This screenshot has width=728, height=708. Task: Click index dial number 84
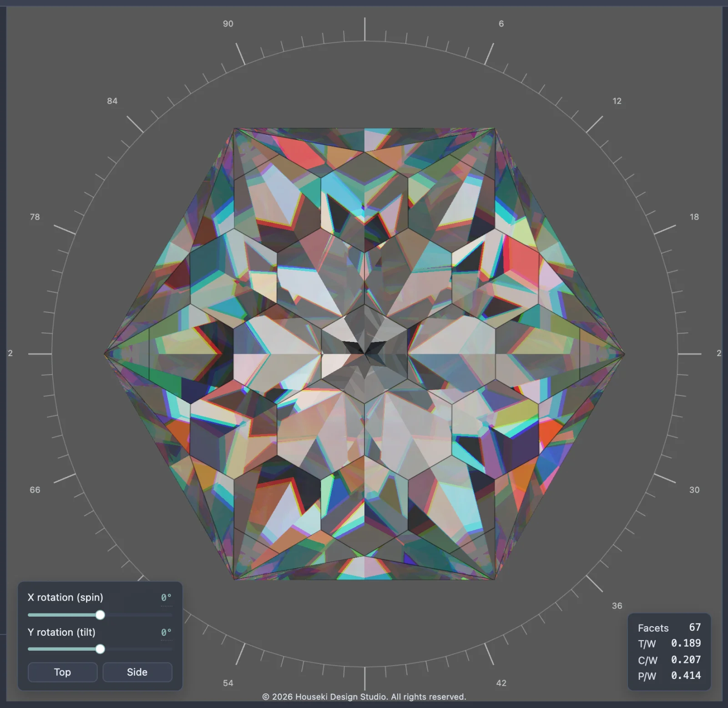112,101
